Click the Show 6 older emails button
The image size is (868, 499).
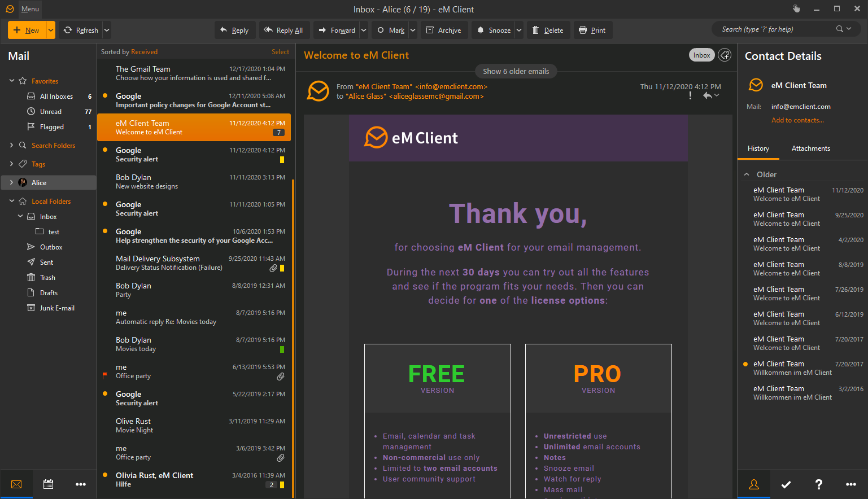click(x=516, y=71)
